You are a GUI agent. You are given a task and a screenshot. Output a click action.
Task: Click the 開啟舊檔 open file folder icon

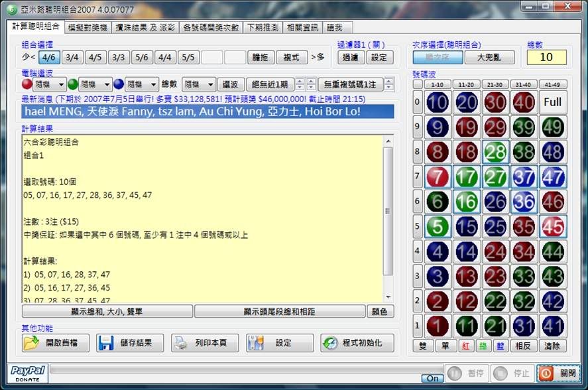click(31, 343)
